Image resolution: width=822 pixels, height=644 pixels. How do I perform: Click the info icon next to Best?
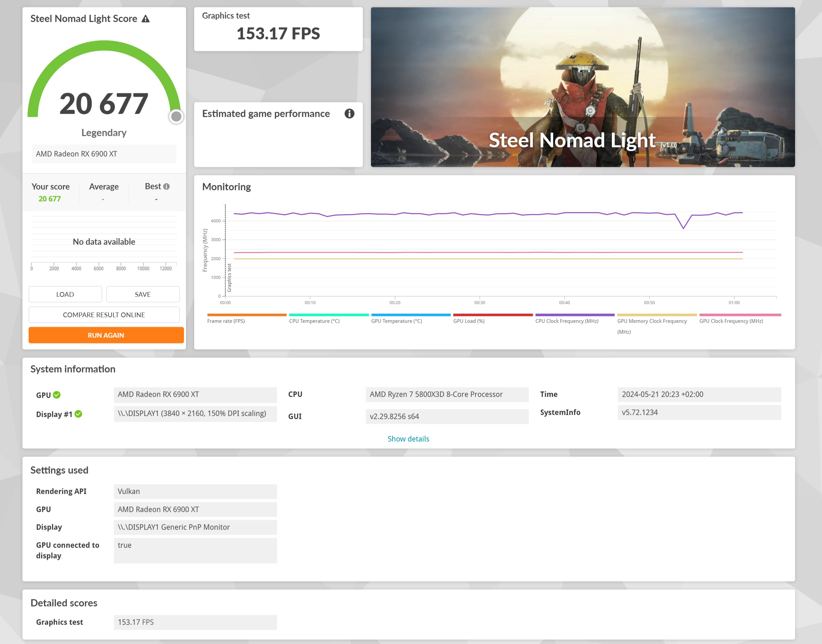tap(166, 186)
